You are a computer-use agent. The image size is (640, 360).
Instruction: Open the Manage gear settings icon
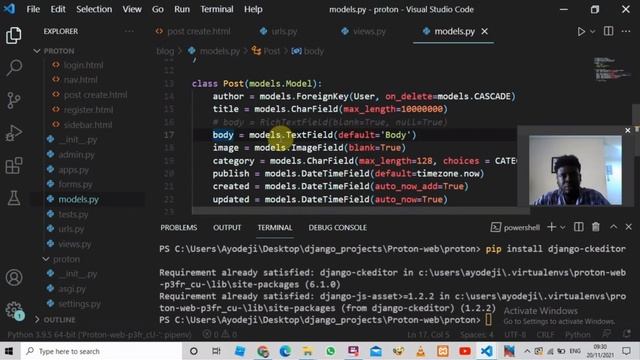pos(14,311)
